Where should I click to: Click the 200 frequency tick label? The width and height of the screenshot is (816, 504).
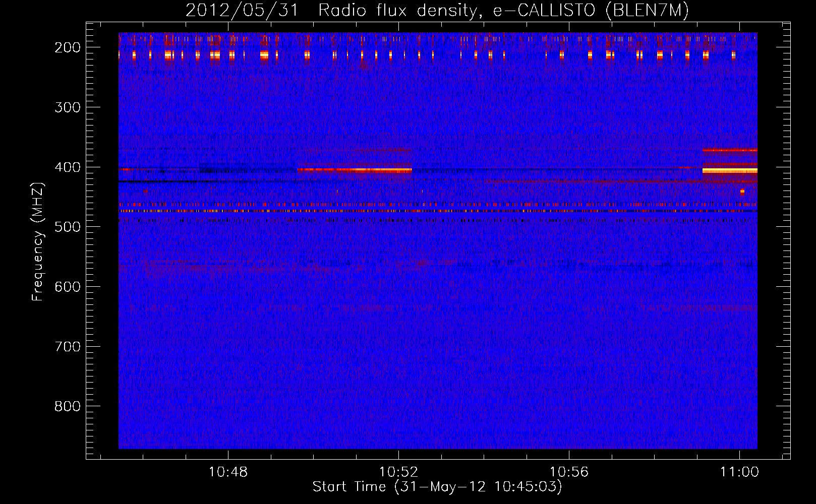coord(67,47)
